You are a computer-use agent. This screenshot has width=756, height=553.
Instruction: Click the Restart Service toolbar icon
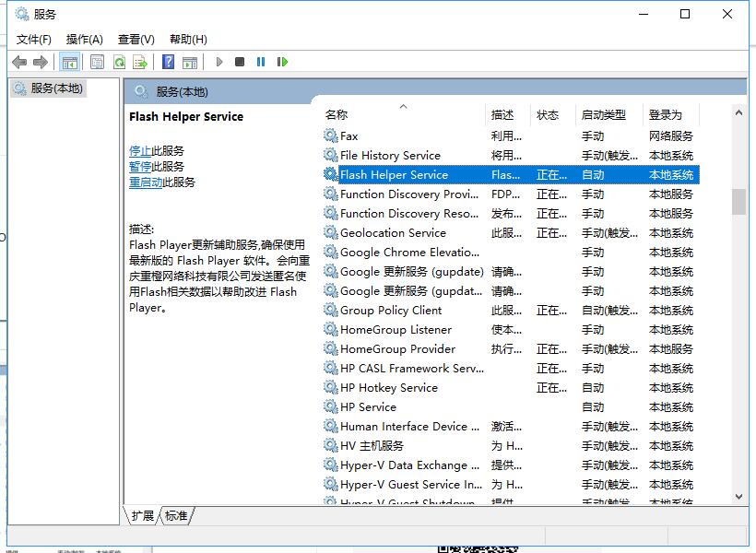(x=283, y=62)
